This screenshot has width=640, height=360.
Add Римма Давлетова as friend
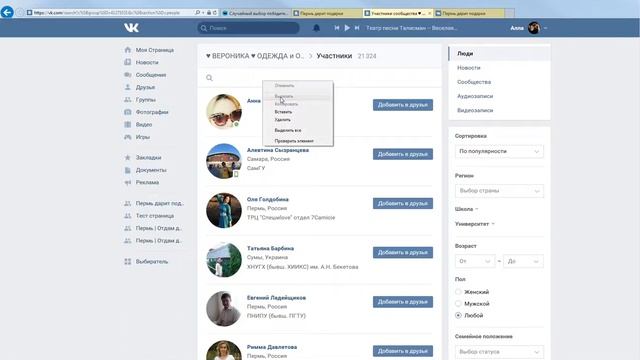click(403, 351)
